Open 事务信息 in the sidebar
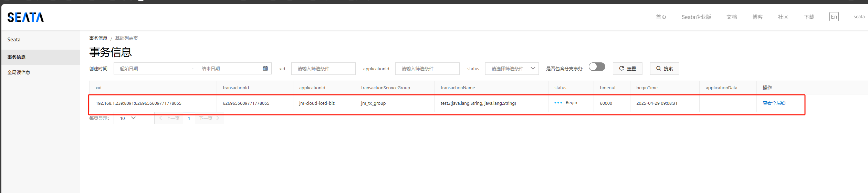This screenshot has width=868, height=193. (x=17, y=57)
